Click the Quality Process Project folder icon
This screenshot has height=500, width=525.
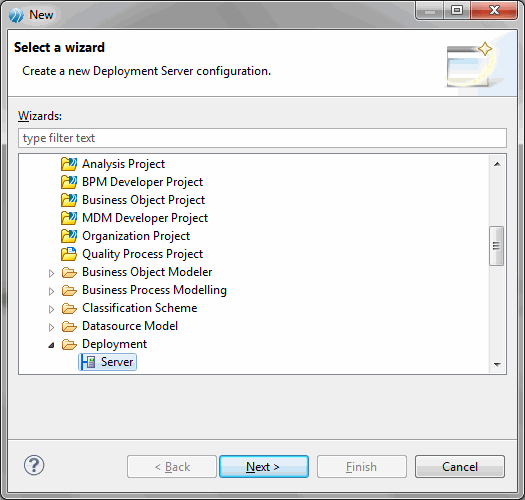pos(69,254)
